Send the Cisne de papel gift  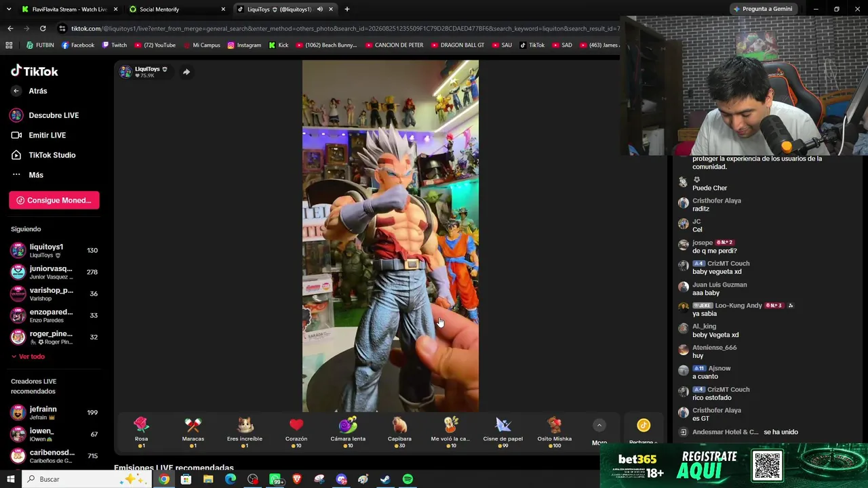point(502,432)
